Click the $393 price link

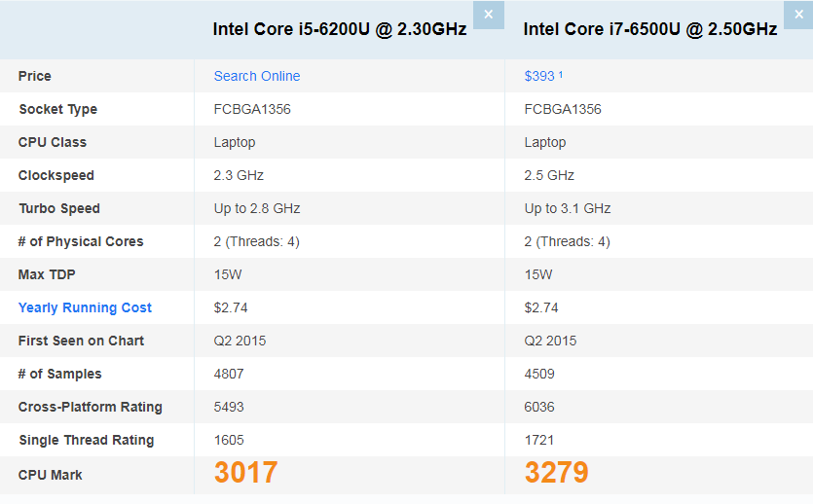click(x=540, y=76)
